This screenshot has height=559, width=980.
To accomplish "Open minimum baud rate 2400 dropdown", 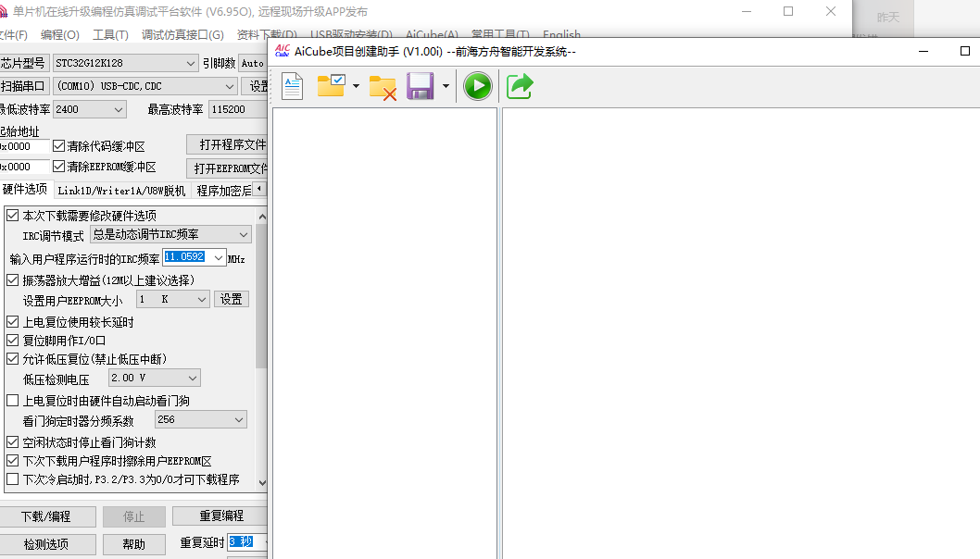I will tap(89, 109).
